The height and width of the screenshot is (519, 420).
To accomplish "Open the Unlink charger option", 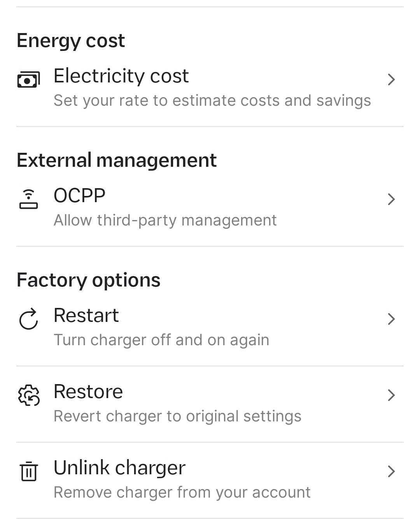I will click(x=119, y=468).
